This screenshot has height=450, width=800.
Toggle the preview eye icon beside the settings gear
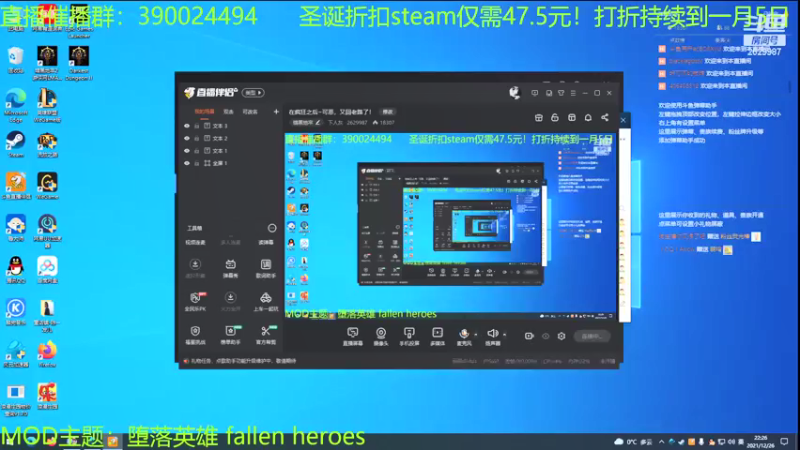coord(545,336)
